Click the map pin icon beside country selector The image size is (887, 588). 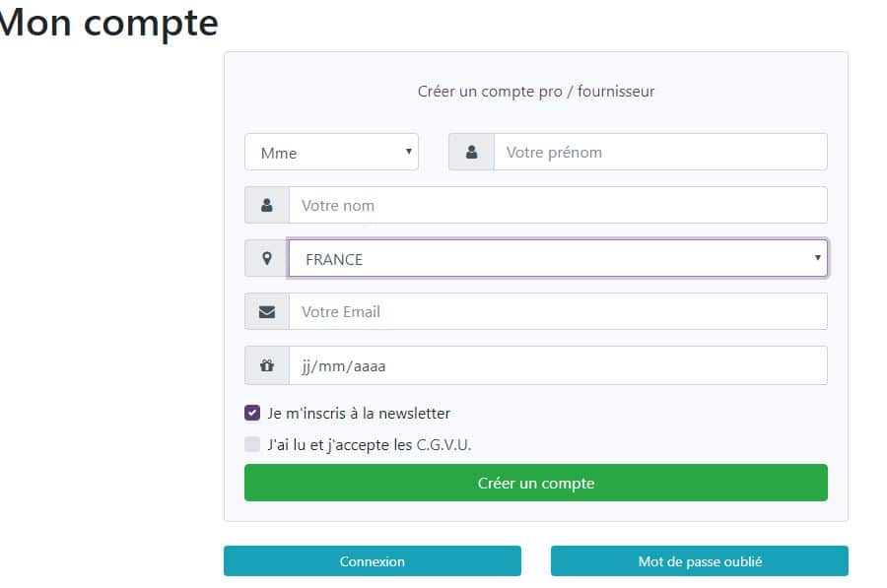pos(266,258)
